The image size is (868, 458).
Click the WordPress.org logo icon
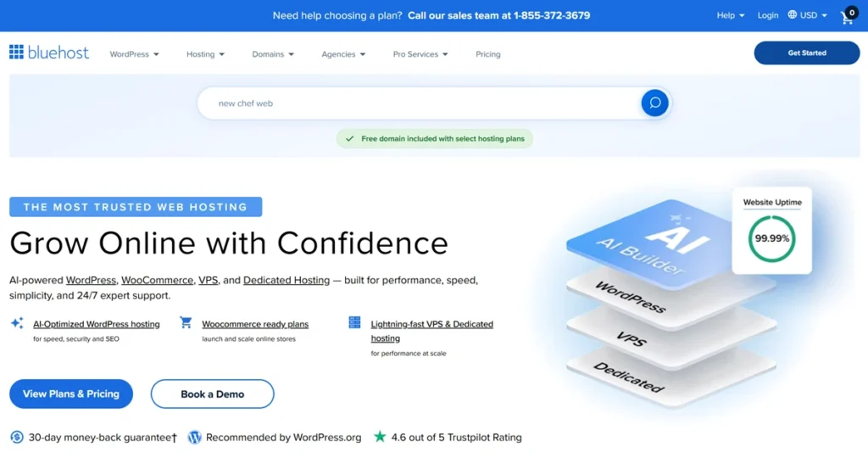194,437
